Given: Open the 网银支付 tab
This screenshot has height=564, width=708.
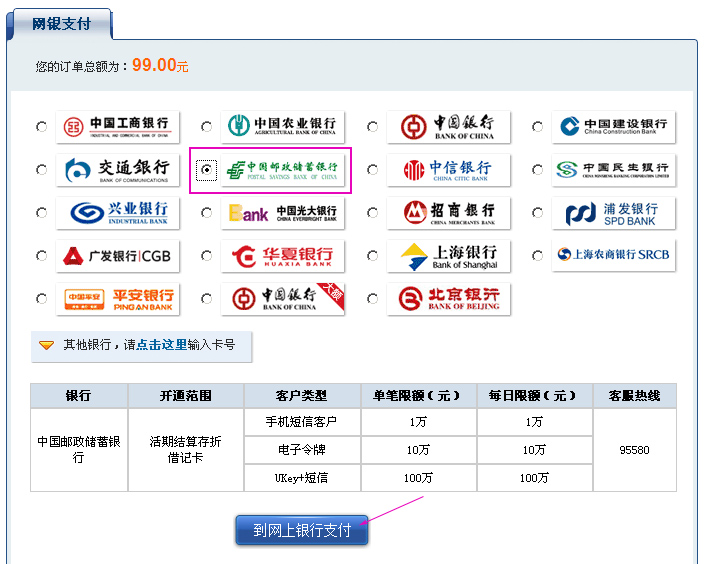Looking at the screenshot, I should click(x=61, y=24).
